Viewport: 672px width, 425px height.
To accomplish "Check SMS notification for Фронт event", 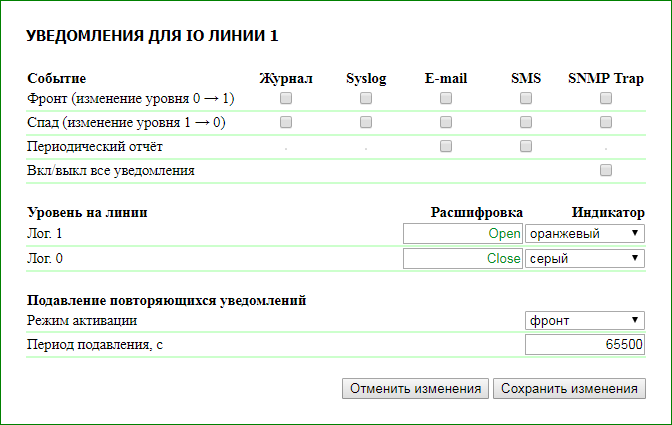I will tap(526, 98).
